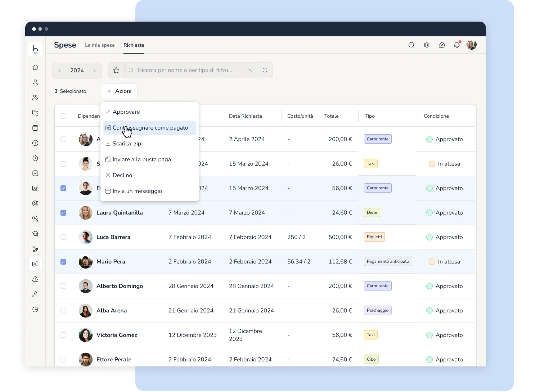Tick the Alberto Domingo checkbox
Screen dimensions: 540x392
[63, 286]
